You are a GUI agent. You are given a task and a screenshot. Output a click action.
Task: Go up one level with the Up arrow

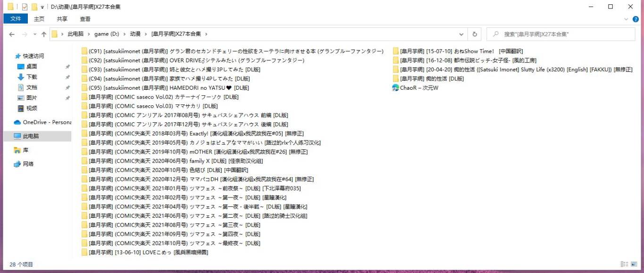[44, 34]
